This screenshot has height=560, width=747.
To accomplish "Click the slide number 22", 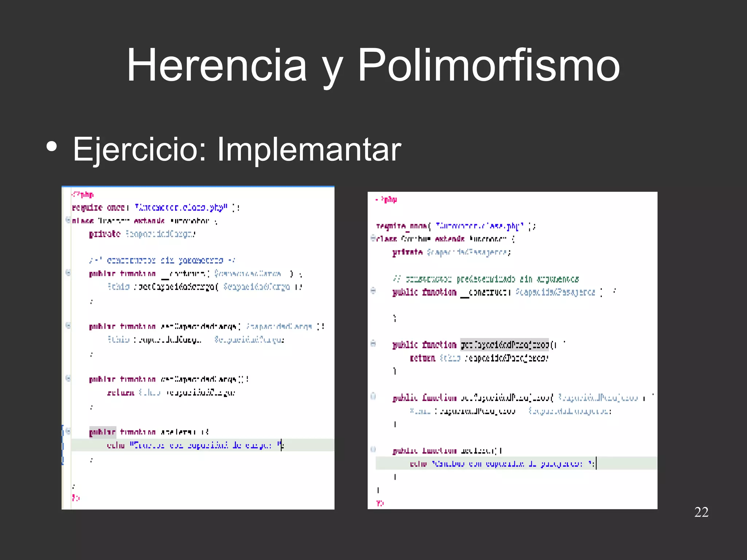I will pos(701,512).
